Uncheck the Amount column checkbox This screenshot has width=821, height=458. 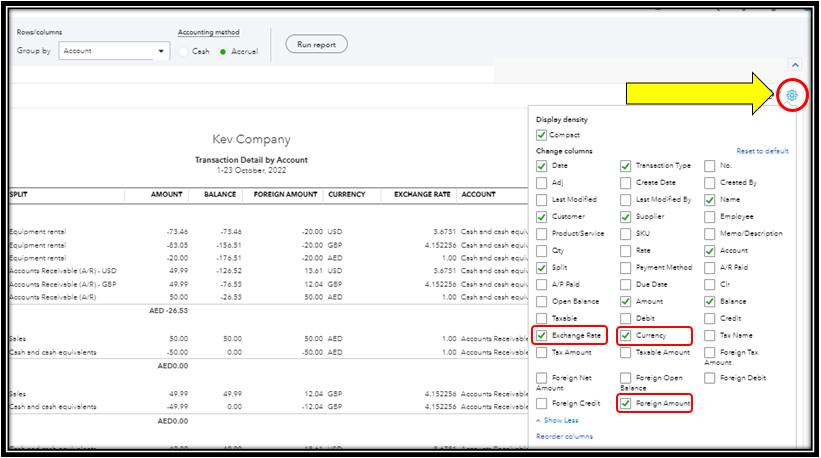coord(625,301)
